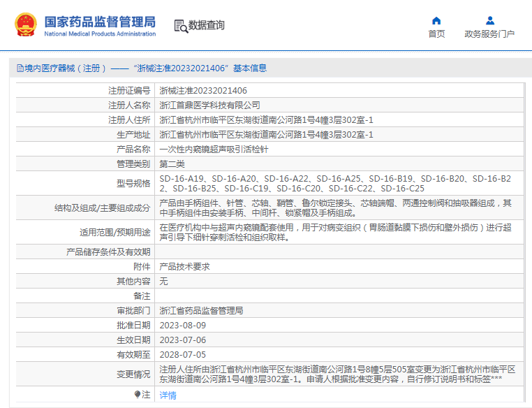The height and width of the screenshot is (408, 532).
Task: Select effective date 2023-07-06
Action: 182,340
